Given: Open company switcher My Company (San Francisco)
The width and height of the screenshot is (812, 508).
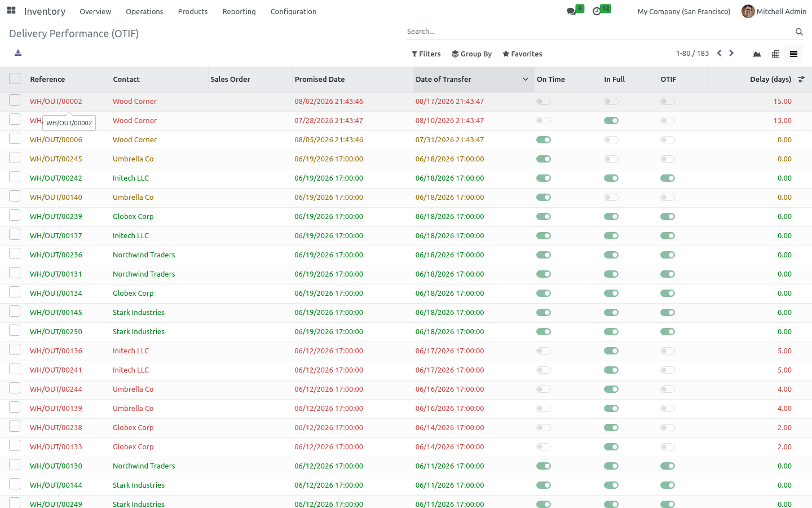Looking at the screenshot, I should 683,11.
